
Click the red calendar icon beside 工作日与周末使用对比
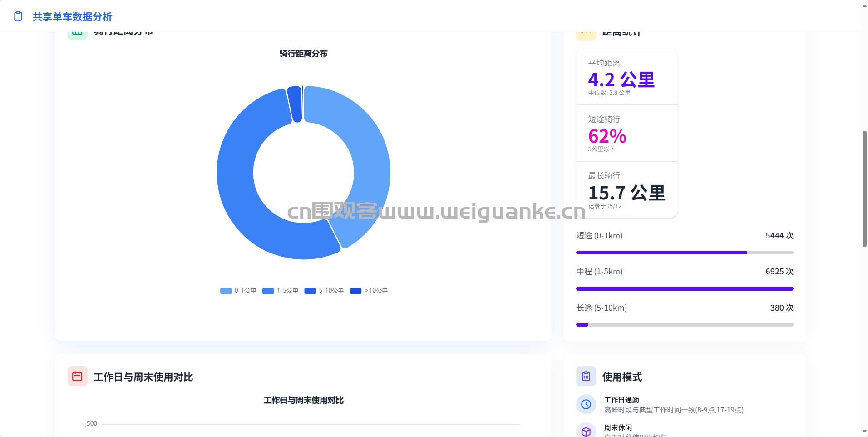tap(77, 377)
